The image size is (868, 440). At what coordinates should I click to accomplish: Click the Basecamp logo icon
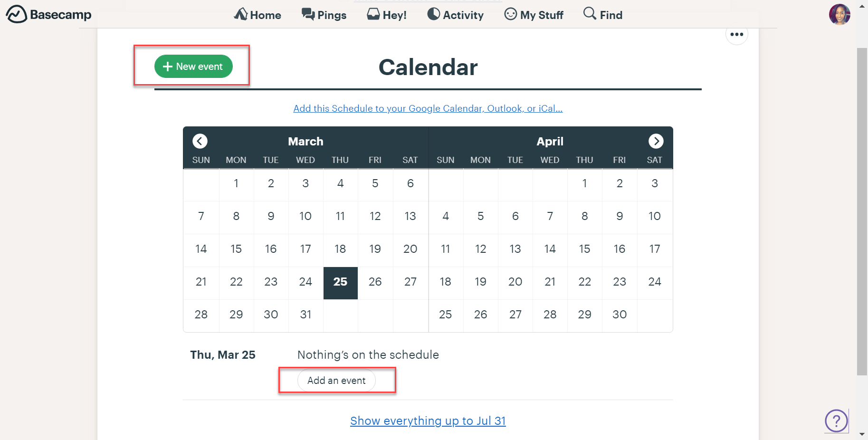tap(16, 14)
